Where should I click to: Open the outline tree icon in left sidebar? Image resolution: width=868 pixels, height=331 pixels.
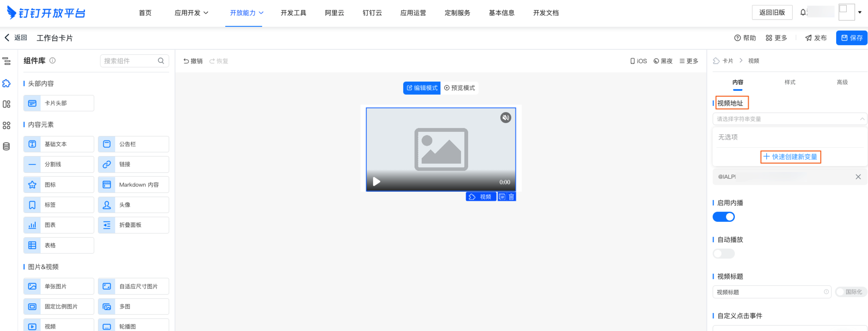click(x=6, y=61)
